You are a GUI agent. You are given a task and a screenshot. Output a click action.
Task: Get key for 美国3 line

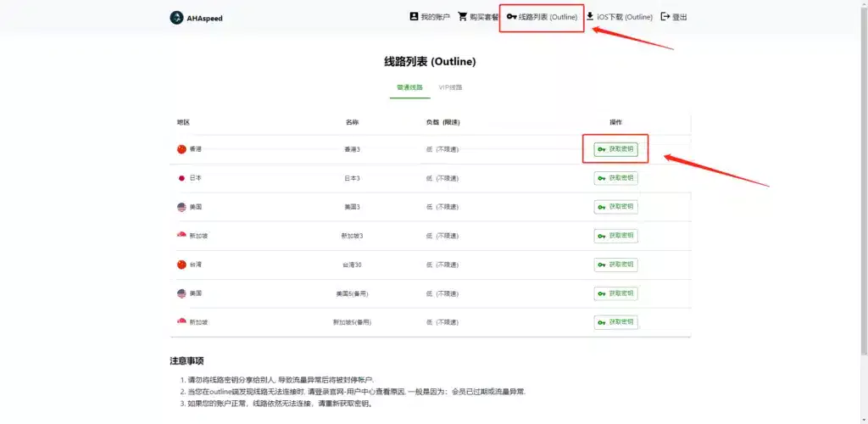615,207
